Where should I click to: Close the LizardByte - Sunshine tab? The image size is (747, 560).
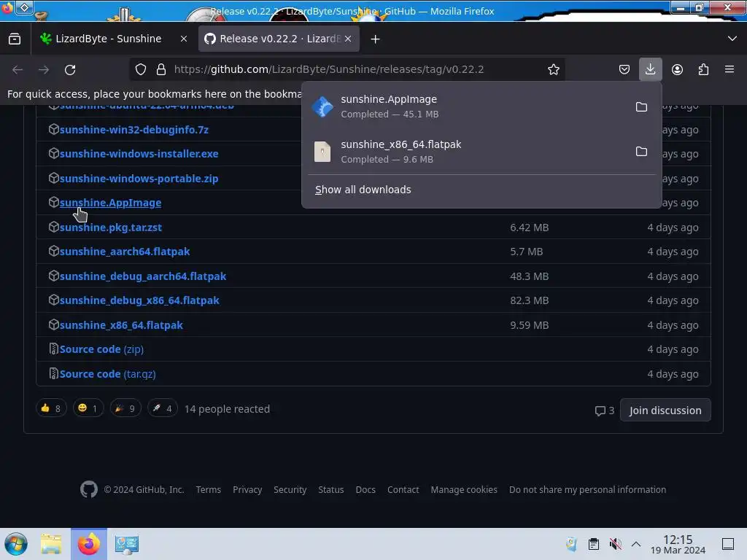[184, 39]
